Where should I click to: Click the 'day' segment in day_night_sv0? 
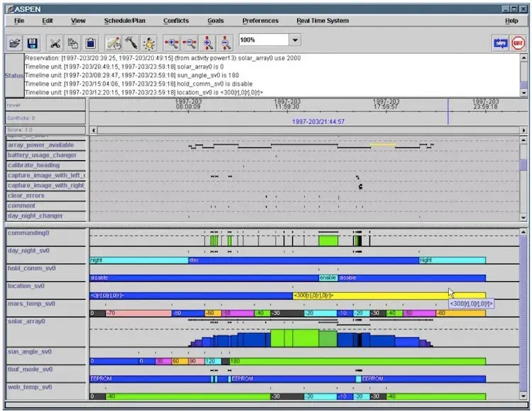pyautogui.click(x=304, y=260)
